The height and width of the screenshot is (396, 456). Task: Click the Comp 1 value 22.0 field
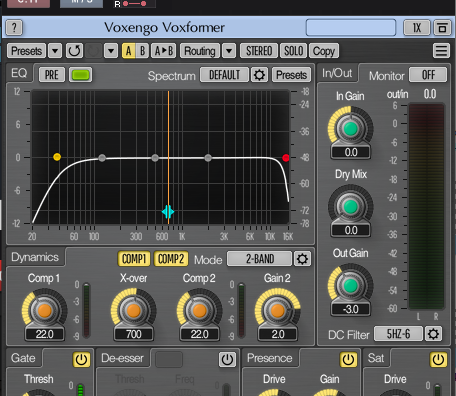point(45,334)
